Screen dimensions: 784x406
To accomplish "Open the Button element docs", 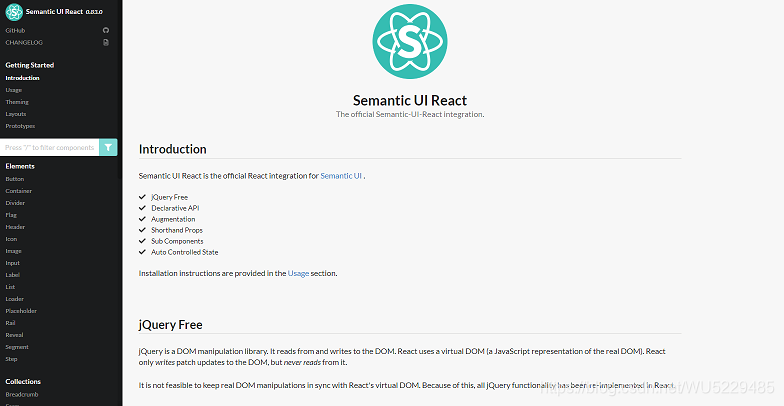I will point(14,179).
